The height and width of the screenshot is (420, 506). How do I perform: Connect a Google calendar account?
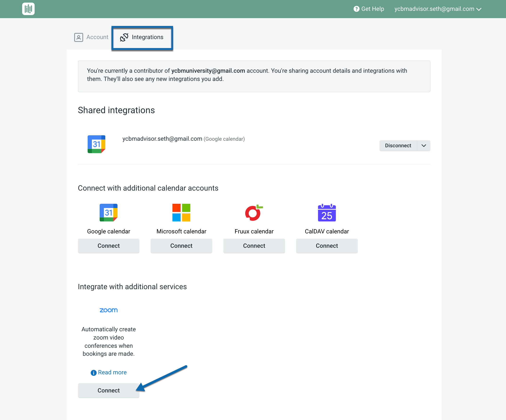pyautogui.click(x=108, y=246)
